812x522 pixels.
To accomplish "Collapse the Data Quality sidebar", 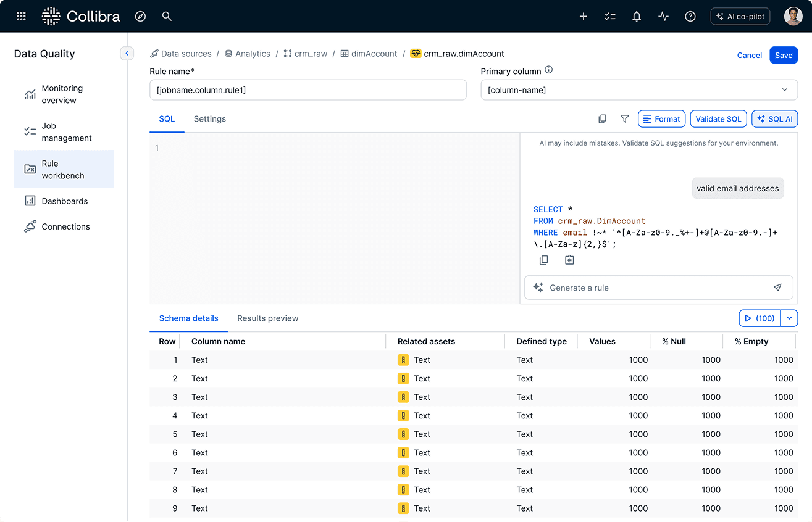I will (127, 54).
